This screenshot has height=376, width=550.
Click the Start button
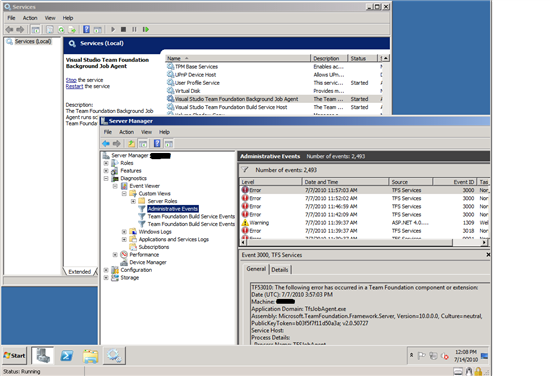(15, 356)
